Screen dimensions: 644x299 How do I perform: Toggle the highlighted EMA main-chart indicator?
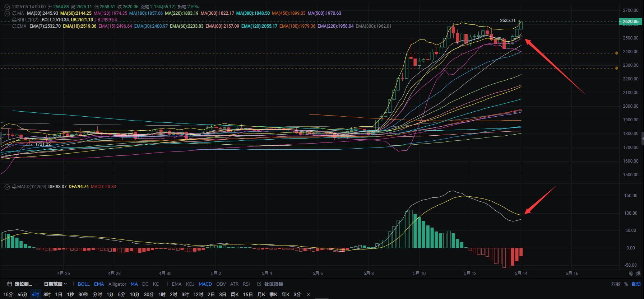(99, 284)
